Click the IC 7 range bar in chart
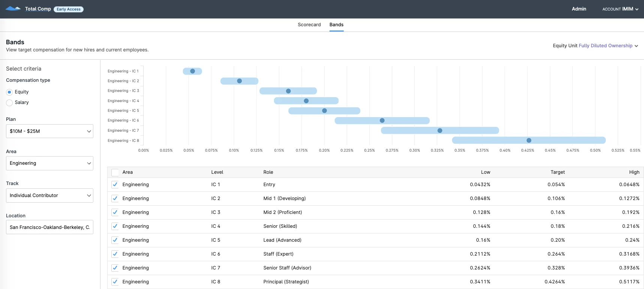644x289 pixels. point(440,130)
